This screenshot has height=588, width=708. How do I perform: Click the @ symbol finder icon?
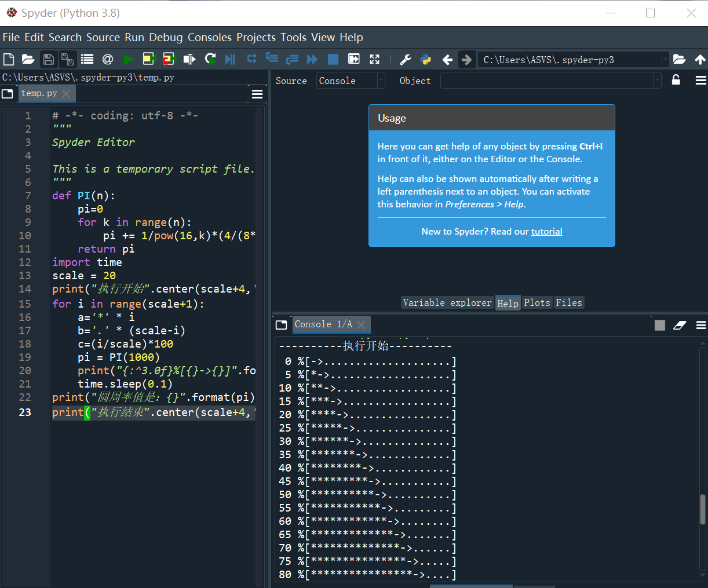click(x=107, y=59)
